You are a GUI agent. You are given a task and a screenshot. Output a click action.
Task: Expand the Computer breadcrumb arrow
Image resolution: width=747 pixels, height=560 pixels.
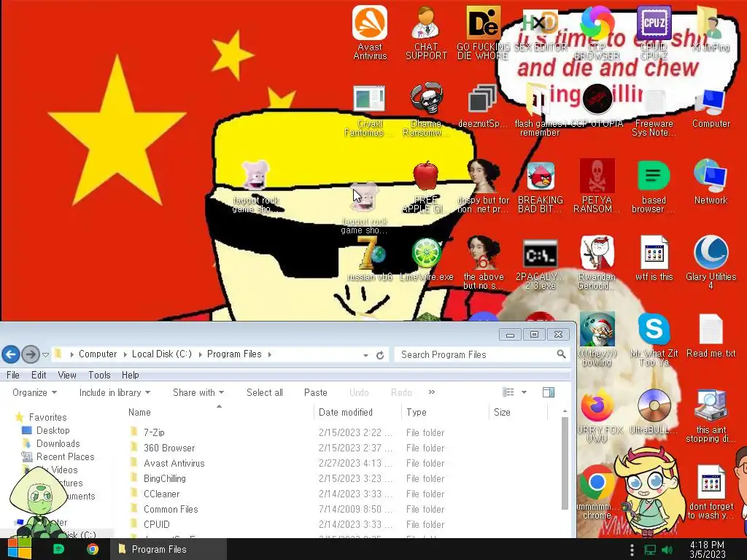tap(125, 354)
